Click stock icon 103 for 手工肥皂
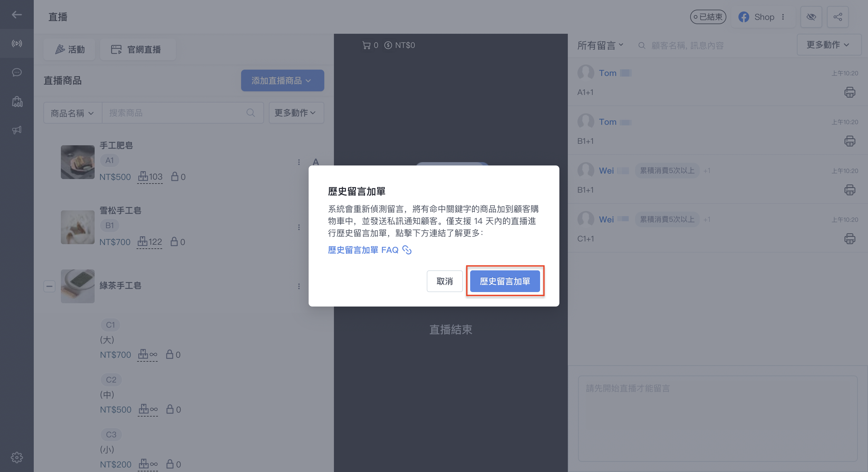 (150, 177)
